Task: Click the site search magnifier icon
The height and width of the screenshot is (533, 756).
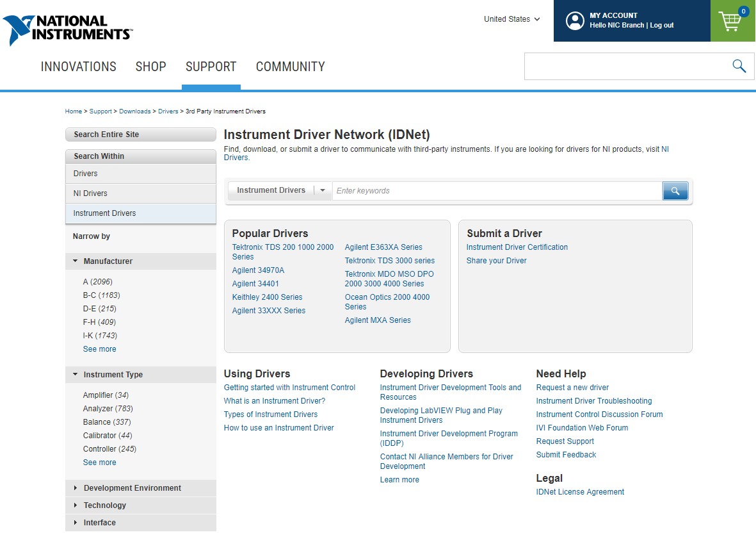Action: click(739, 66)
